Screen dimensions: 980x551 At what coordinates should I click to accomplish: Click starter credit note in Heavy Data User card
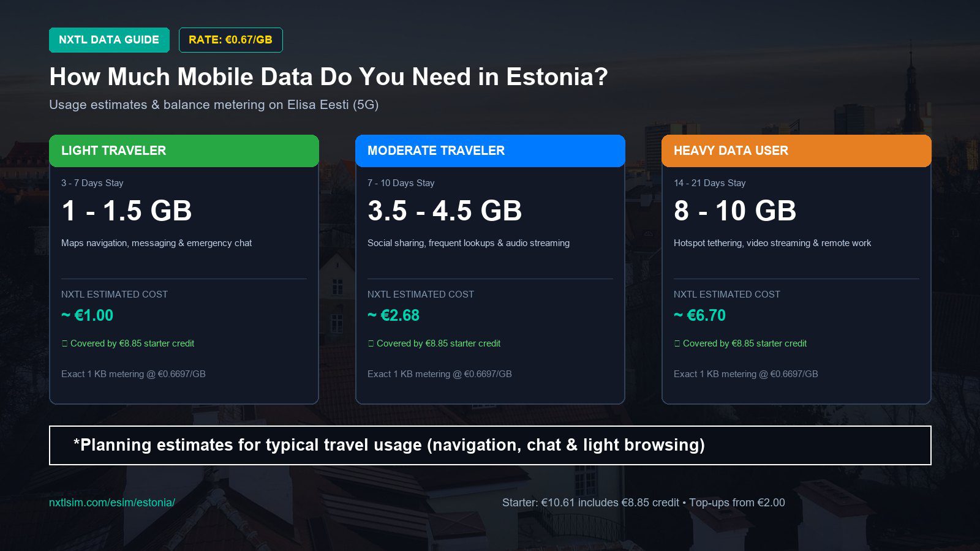741,343
